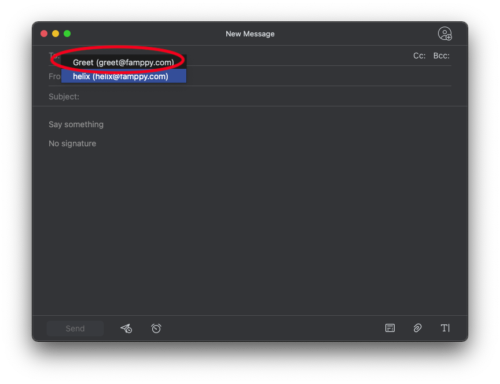Click the New Message title bar
The width and height of the screenshot is (500, 384).
click(x=250, y=34)
